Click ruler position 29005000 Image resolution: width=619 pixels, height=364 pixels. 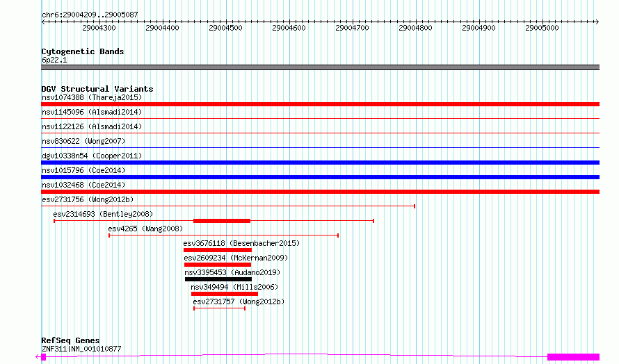pos(542,28)
